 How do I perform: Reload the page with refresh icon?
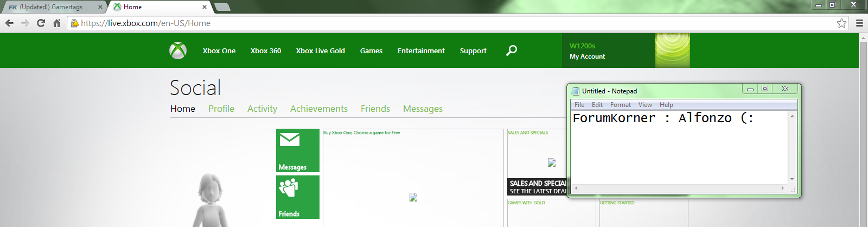41,23
